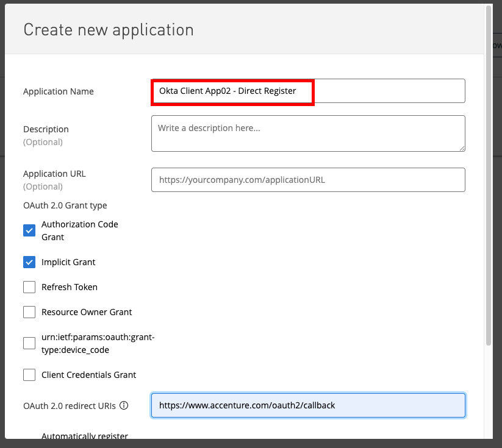
Task: Check the device_code grant type checkbox
Action: click(x=29, y=343)
